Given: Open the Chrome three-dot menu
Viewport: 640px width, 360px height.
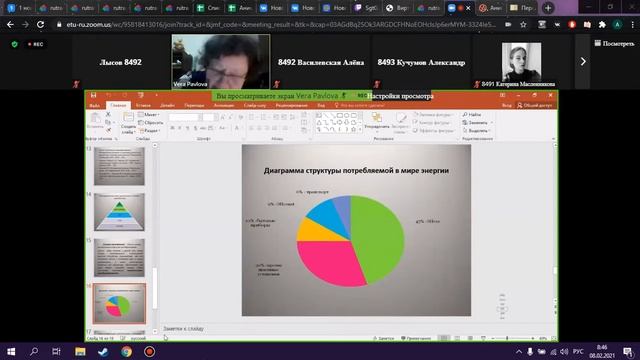Looking at the screenshot, I should pyautogui.click(x=633, y=24).
